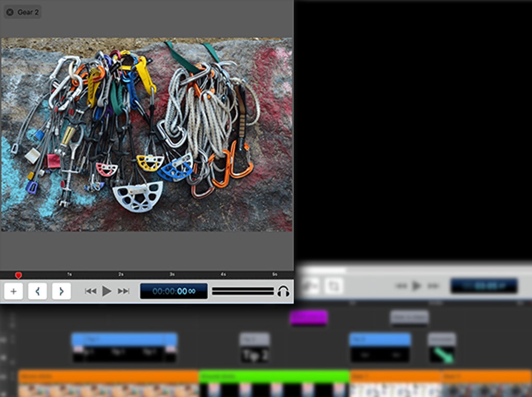Click the crop icon in the blurred main toolbar
Viewport: 532px width, 397px height.
(334, 286)
